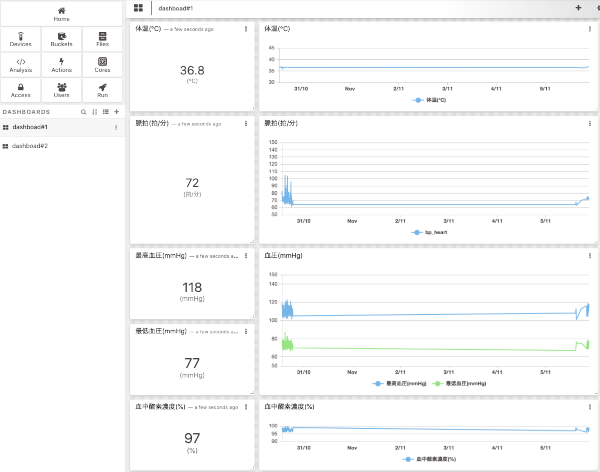Open the Files section
This screenshot has height=472, width=600.
tap(103, 39)
